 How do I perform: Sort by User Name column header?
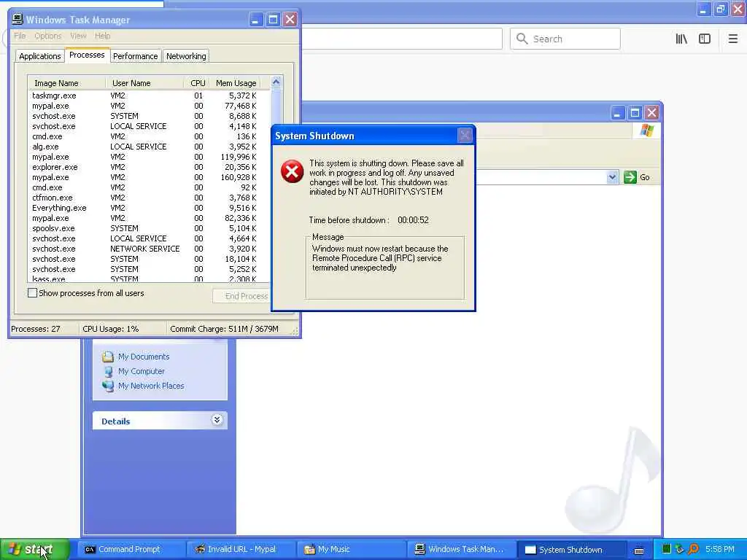click(145, 83)
